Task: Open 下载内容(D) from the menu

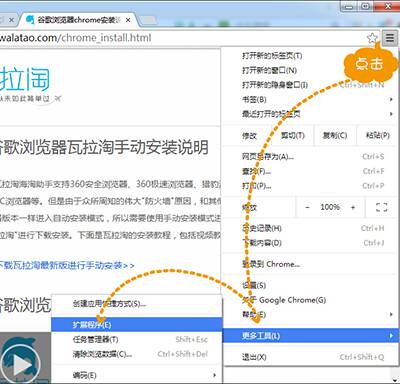Action: [x=310, y=243]
